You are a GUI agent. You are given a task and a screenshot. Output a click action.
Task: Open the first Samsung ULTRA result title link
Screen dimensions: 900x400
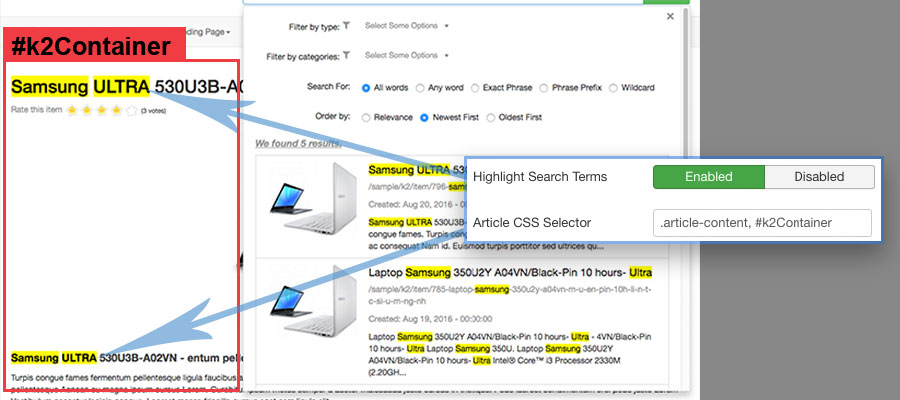pyautogui.click(x=416, y=170)
